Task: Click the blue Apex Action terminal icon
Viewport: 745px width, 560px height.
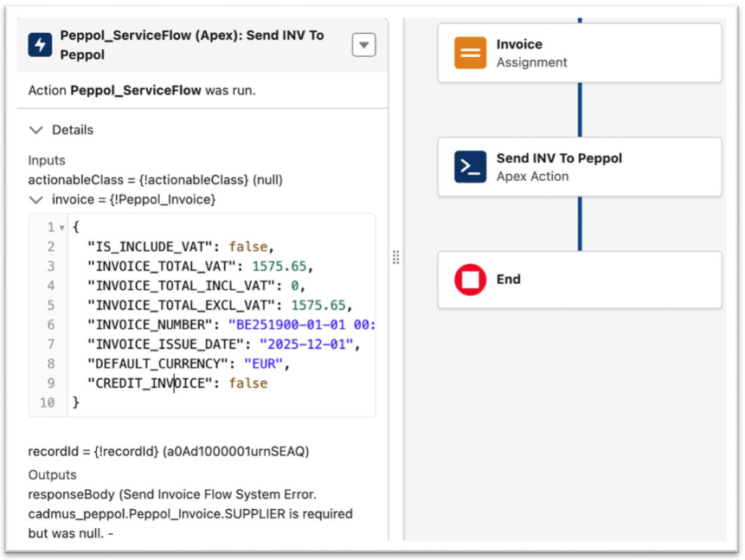Action: point(471,167)
